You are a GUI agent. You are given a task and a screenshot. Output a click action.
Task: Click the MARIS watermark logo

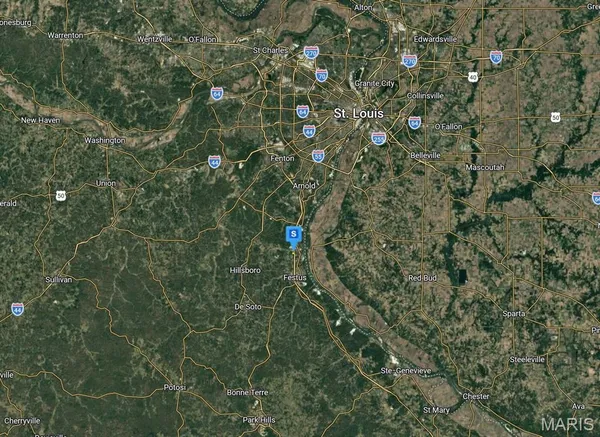pyautogui.click(x=567, y=424)
